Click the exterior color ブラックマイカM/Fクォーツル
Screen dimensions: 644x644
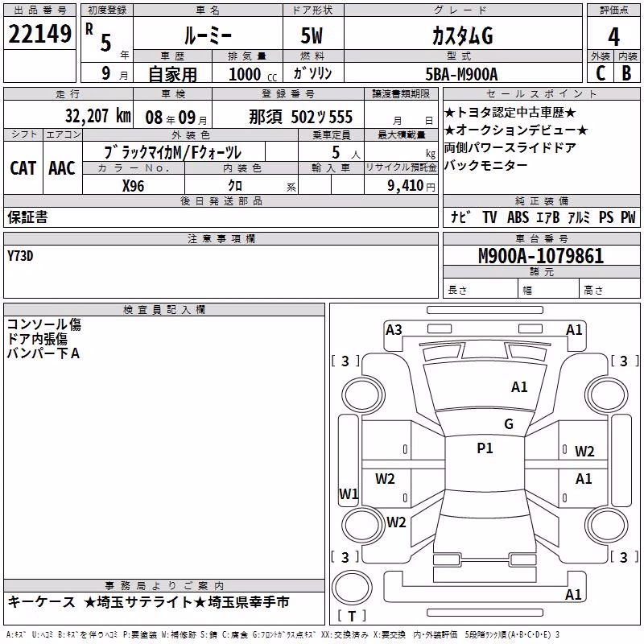click(173, 152)
